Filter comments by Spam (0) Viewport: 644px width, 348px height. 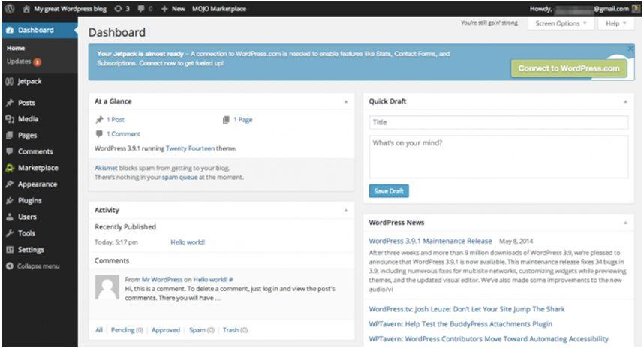click(x=202, y=330)
